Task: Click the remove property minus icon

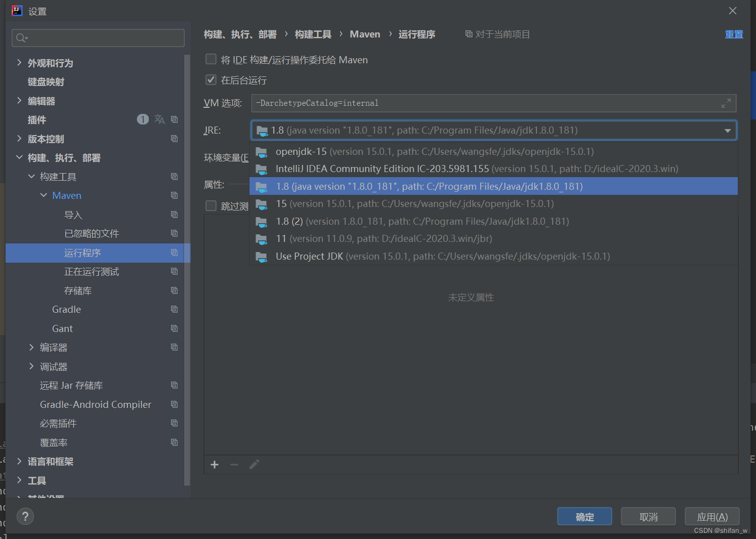Action: point(234,465)
